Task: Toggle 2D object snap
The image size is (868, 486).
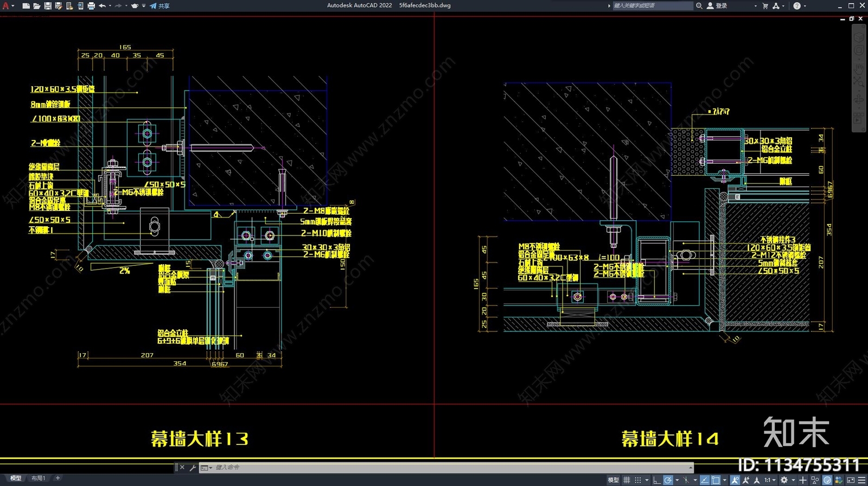Action: [716, 480]
